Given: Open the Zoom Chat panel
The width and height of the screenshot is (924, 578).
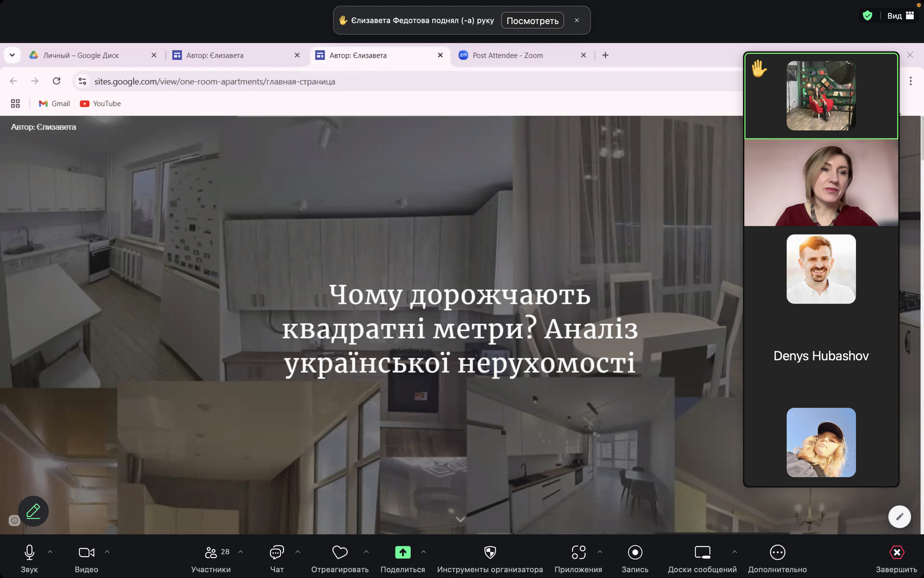Looking at the screenshot, I should pyautogui.click(x=276, y=552).
